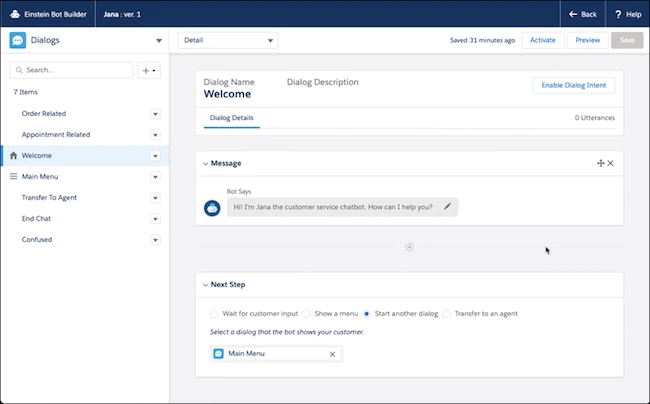Open the Confused row dropdown
This screenshot has height=404, width=650.
pyautogui.click(x=155, y=240)
